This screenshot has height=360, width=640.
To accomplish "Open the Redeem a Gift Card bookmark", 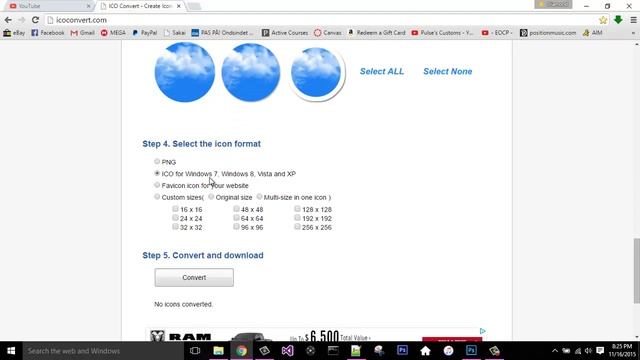I will tap(376, 33).
